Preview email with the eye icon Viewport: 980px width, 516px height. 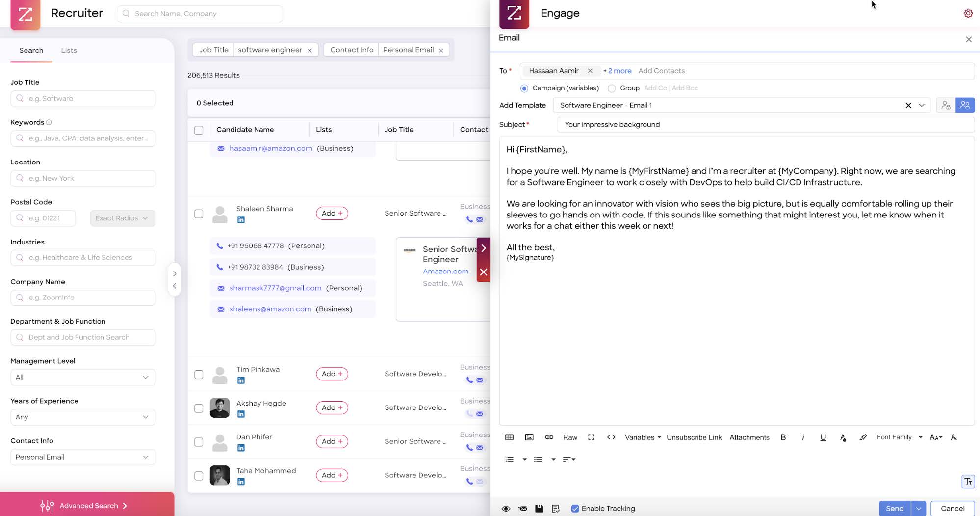click(506, 508)
